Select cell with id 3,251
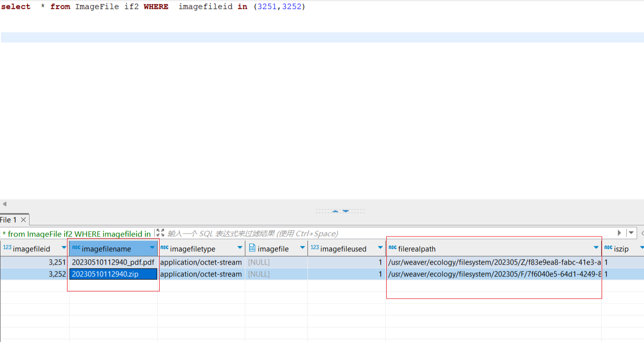The width and height of the screenshot is (644, 342). tap(34, 262)
